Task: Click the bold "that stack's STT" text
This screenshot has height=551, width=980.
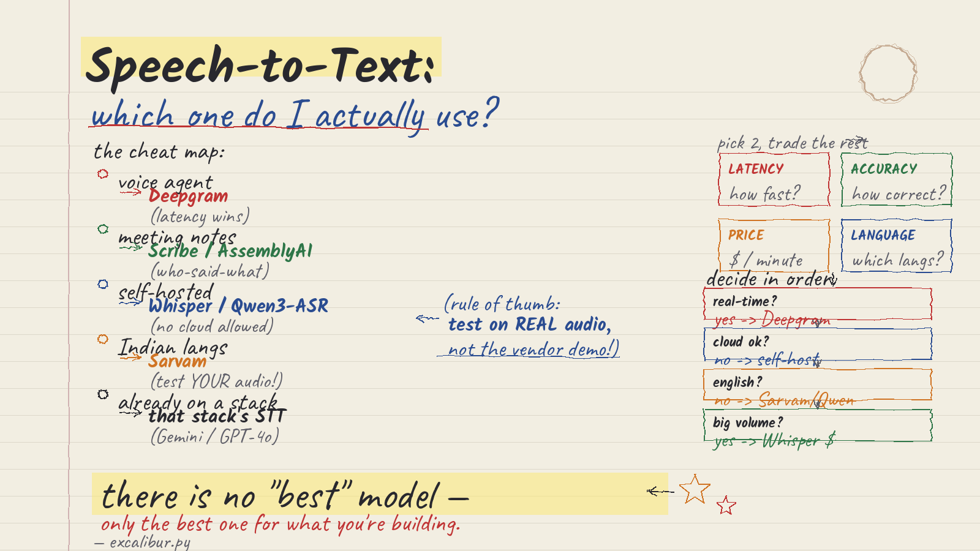Action: click(x=217, y=416)
